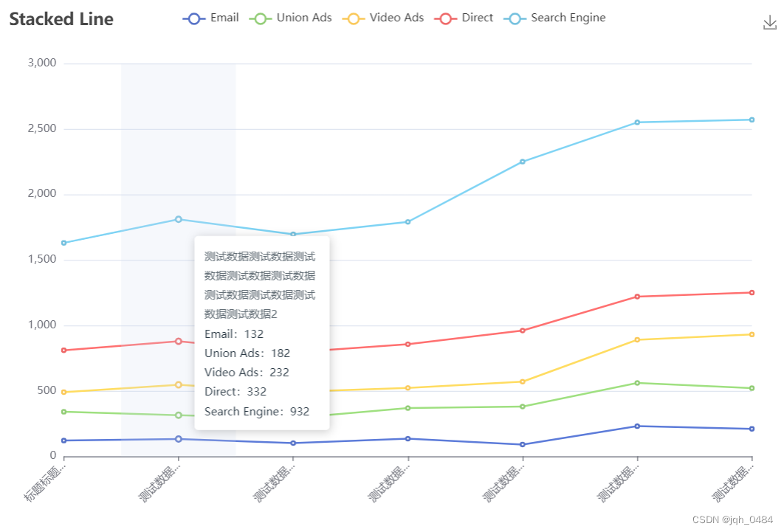The height and width of the screenshot is (532, 784).
Task: Click the second Union Ads data point
Action: [177, 415]
